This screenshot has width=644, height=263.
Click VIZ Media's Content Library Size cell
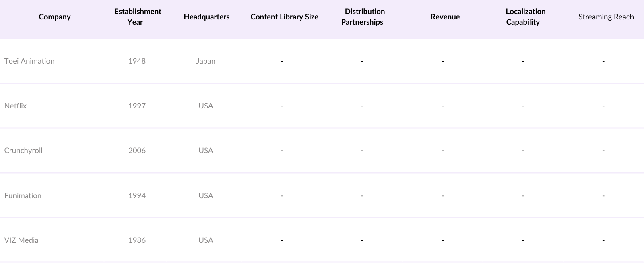pos(282,240)
